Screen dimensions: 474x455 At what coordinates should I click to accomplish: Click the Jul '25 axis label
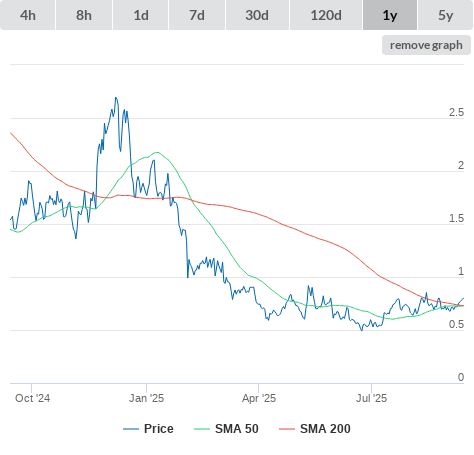click(371, 398)
